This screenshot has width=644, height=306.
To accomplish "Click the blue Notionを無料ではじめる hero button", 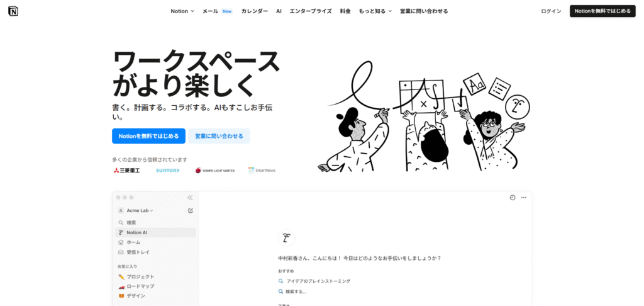I will click(148, 136).
